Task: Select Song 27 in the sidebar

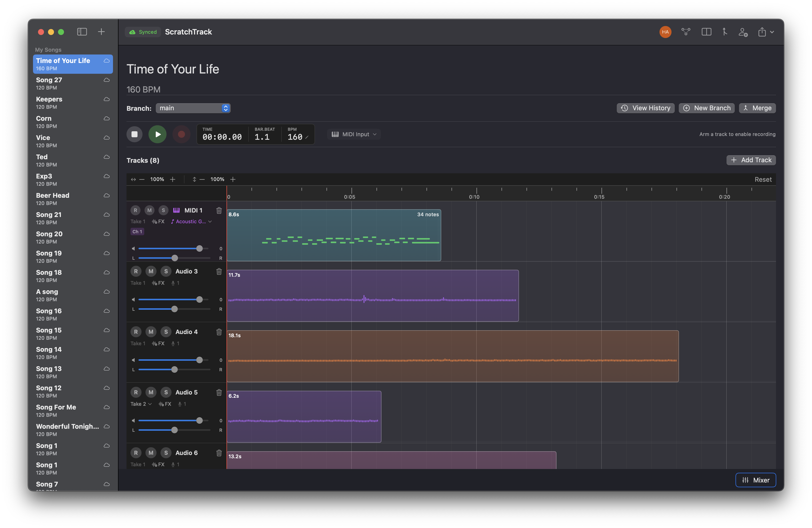Action: click(73, 83)
